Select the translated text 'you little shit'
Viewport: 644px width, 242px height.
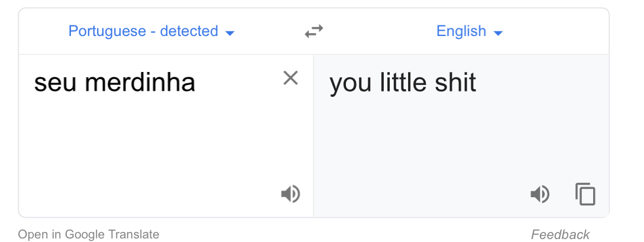click(403, 83)
